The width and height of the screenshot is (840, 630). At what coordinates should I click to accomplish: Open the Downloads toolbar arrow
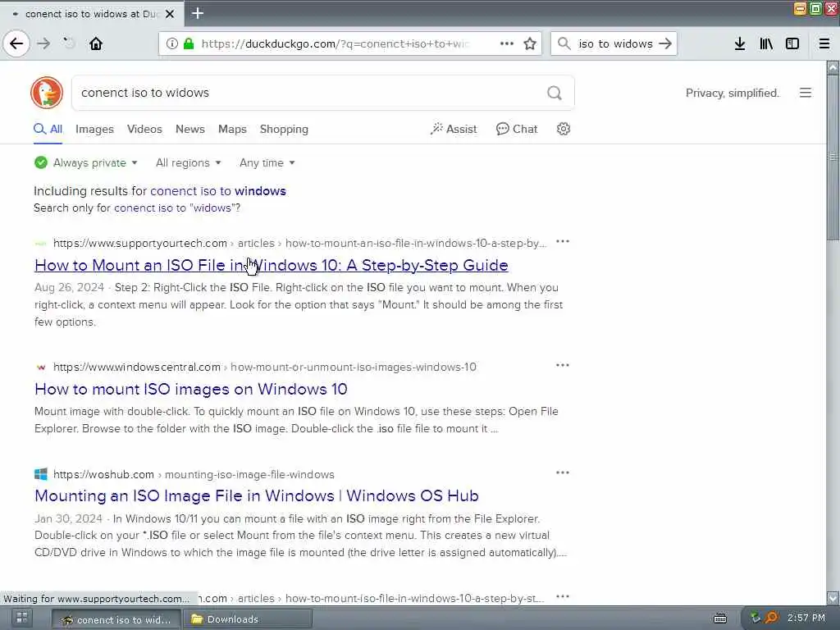[740, 43]
